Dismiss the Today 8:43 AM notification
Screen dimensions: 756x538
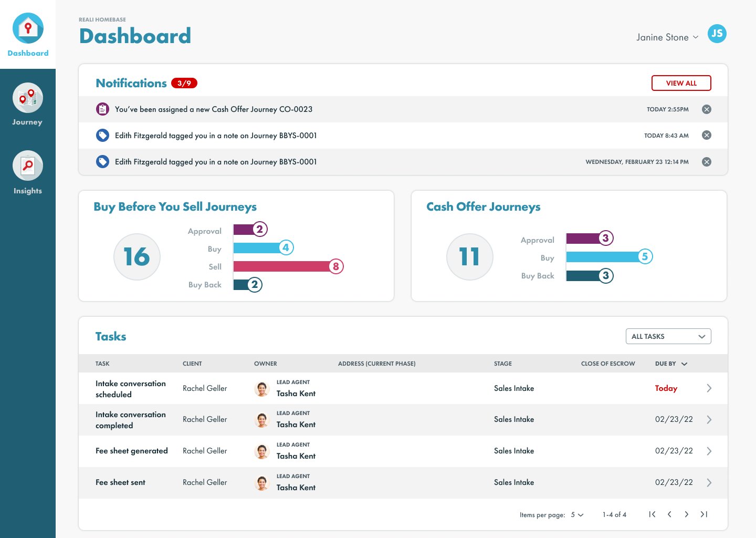707,136
